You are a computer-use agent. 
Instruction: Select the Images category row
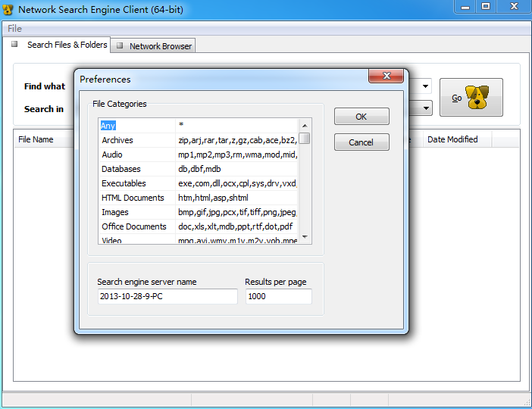tap(198, 212)
